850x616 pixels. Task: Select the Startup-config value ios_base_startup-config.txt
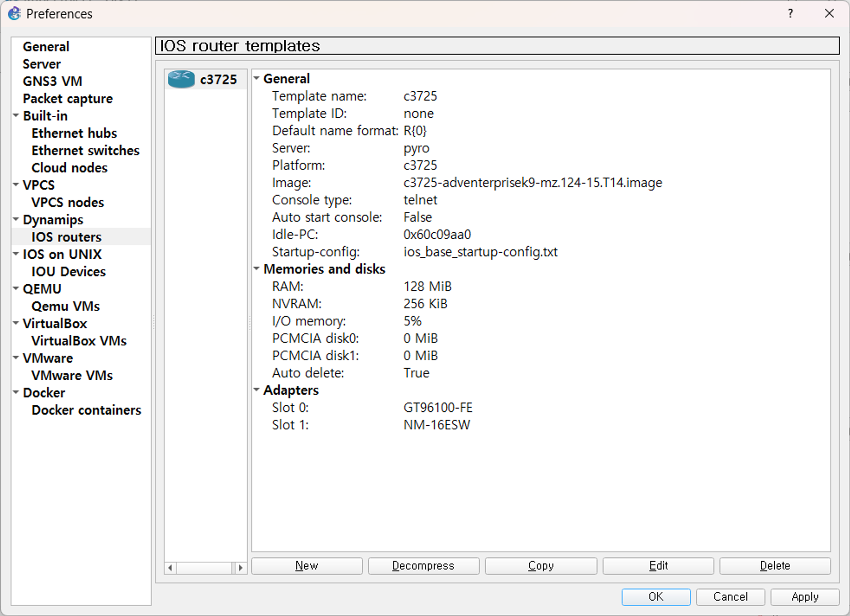[480, 252]
